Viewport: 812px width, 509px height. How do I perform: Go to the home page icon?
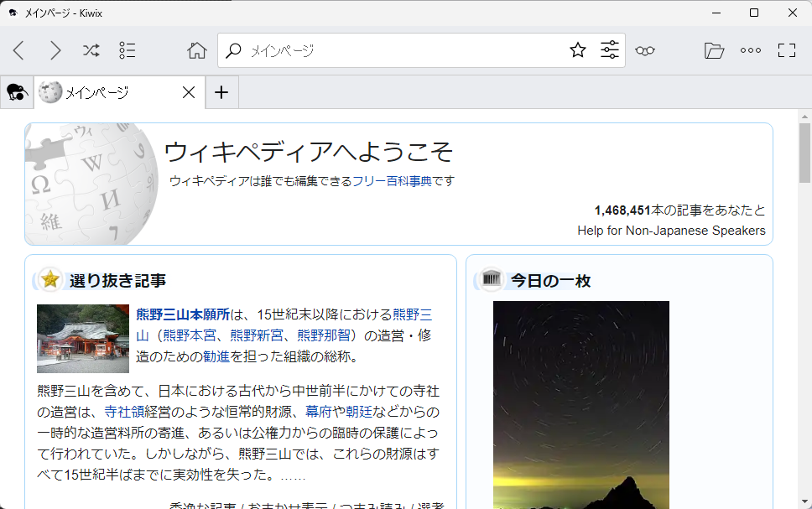point(196,50)
